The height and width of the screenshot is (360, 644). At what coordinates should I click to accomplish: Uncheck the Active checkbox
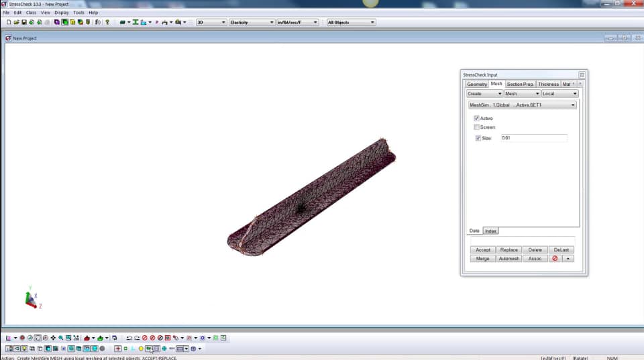[x=477, y=118]
